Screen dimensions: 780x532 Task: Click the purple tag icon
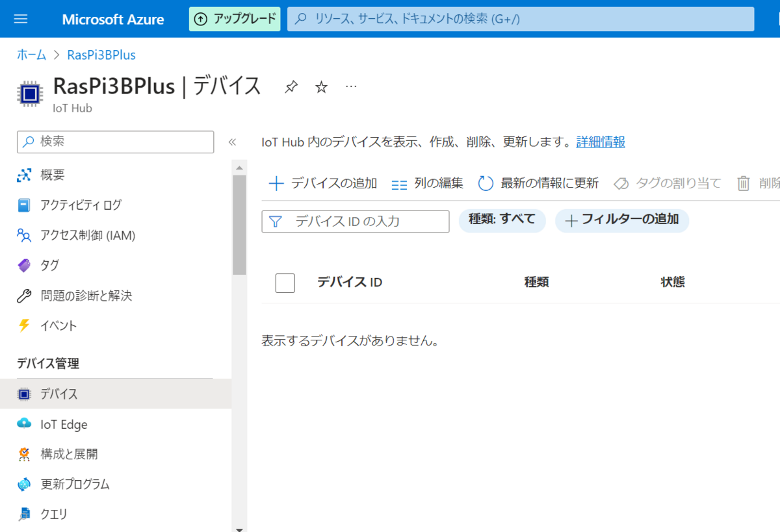[24, 265]
